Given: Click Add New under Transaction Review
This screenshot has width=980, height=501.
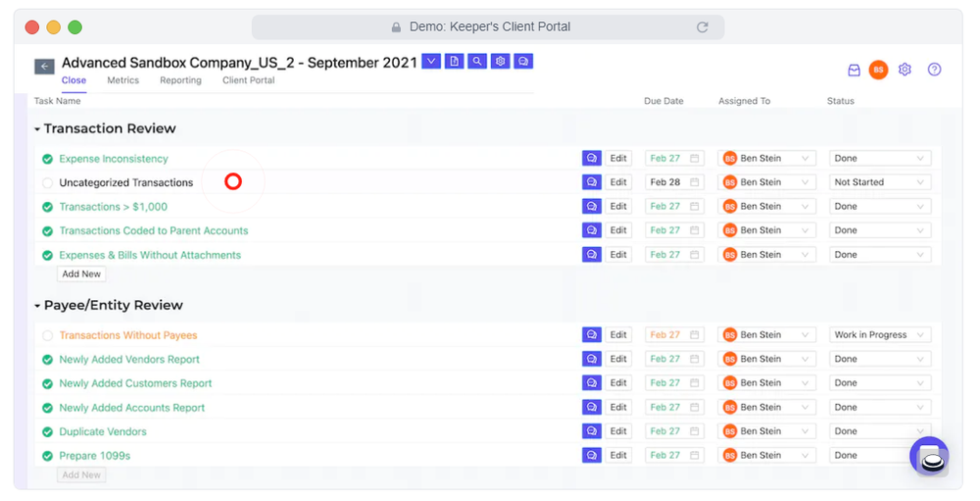Looking at the screenshot, I should click(81, 274).
